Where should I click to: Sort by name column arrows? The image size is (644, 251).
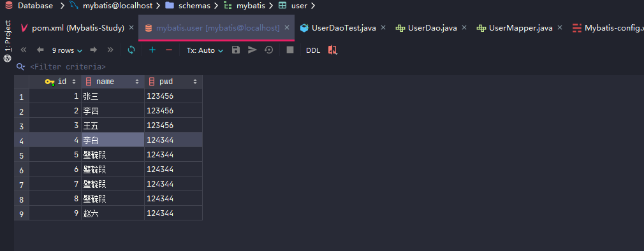point(137,82)
